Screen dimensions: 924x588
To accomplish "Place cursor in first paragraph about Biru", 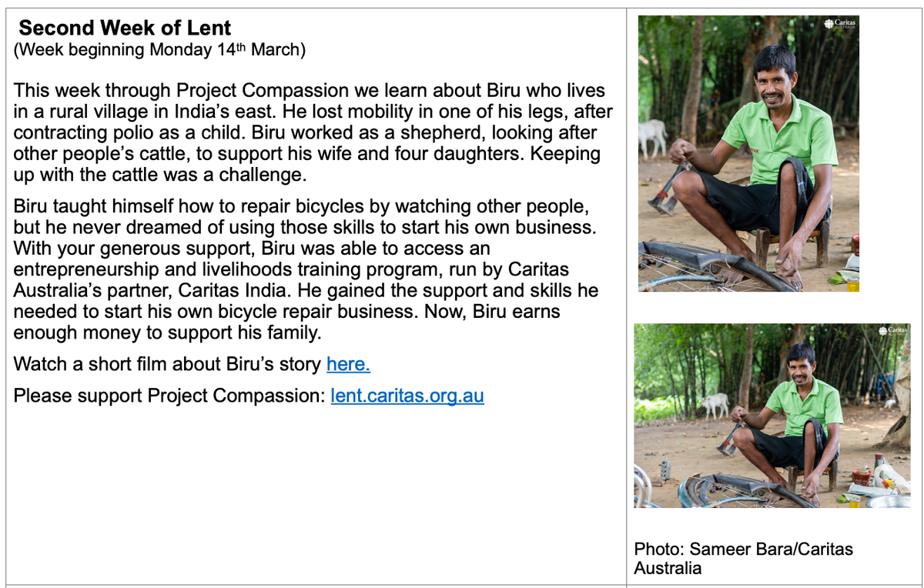I will (x=313, y=132).
